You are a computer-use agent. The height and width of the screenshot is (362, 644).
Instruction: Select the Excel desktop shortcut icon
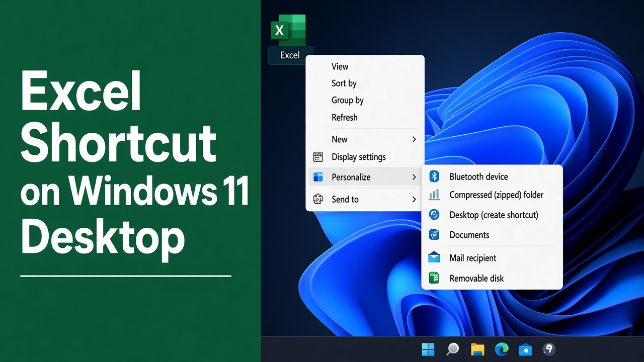coord(288,30)
